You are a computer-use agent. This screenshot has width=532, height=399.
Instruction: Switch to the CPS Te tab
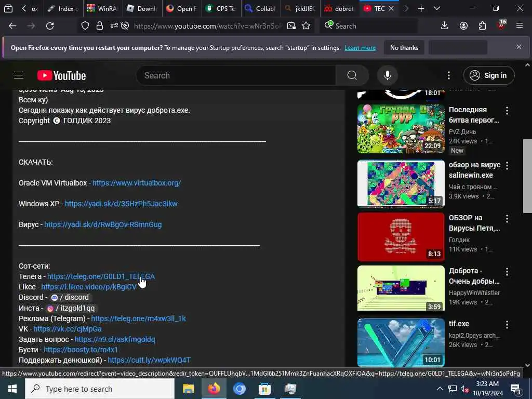point(221,9)
